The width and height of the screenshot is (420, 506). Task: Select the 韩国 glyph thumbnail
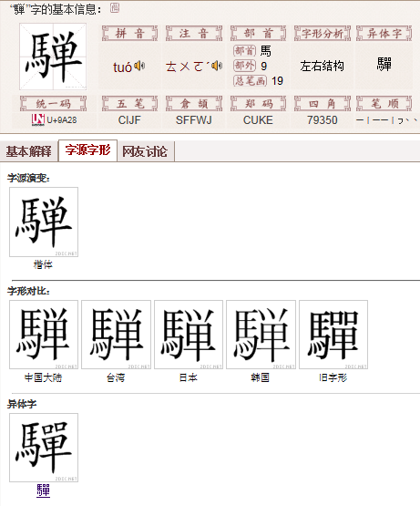click(x=261, y=335)
